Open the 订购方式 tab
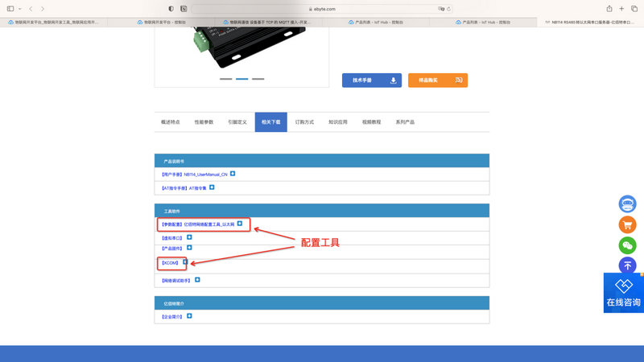This screenshot has width=644, height=362. point(304,122)
